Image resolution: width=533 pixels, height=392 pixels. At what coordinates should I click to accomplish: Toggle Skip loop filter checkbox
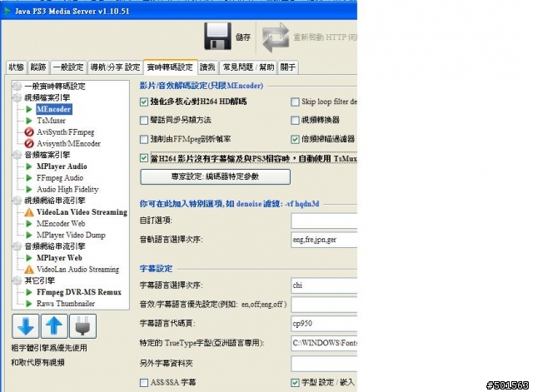click(x=295, y=102)
